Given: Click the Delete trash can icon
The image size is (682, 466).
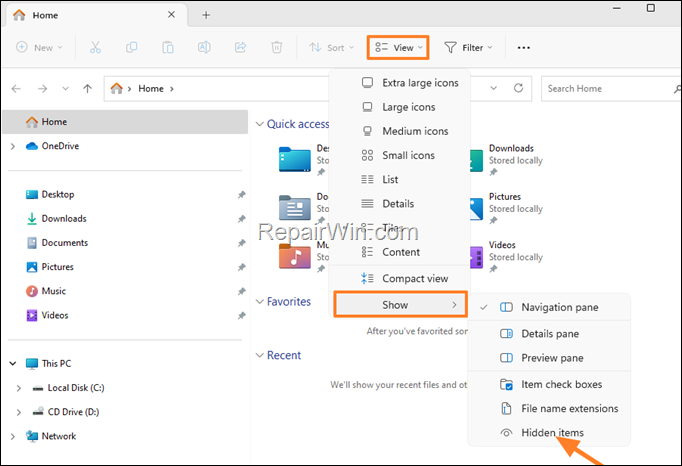Looking at the screenshot, I should [x=277, y=47].
